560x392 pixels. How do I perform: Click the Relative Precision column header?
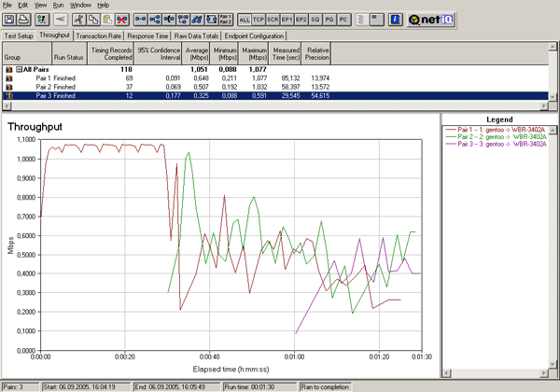[316, 53]
